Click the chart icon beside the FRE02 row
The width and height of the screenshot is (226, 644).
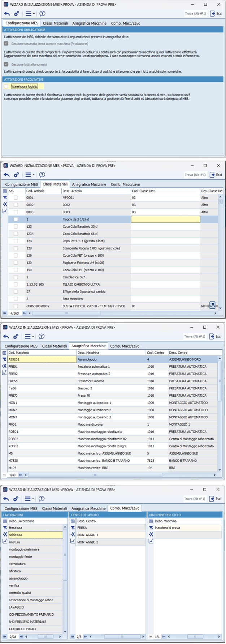[x=5, y=373]
